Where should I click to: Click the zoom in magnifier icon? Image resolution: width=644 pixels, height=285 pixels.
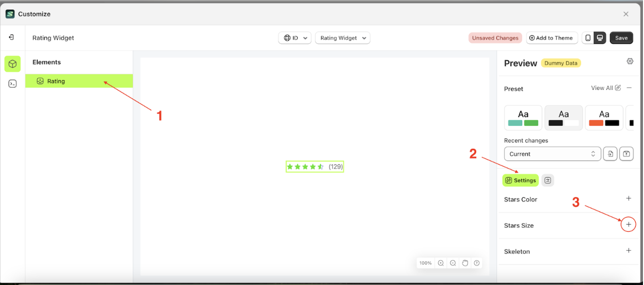click(441, 263)
